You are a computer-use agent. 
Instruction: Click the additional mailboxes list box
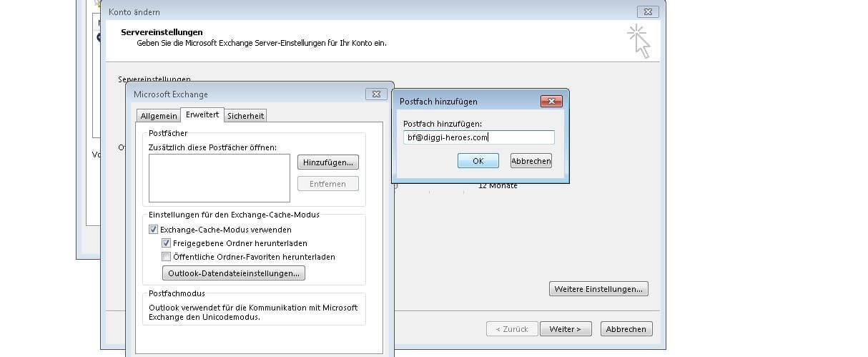(x=220, y=178)
